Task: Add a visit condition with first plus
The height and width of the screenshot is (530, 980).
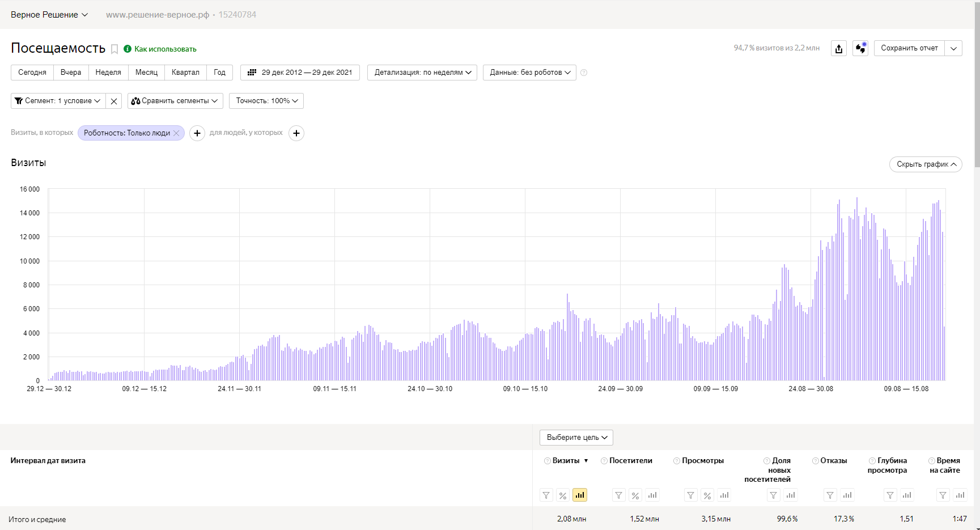Action: (197, 133)
